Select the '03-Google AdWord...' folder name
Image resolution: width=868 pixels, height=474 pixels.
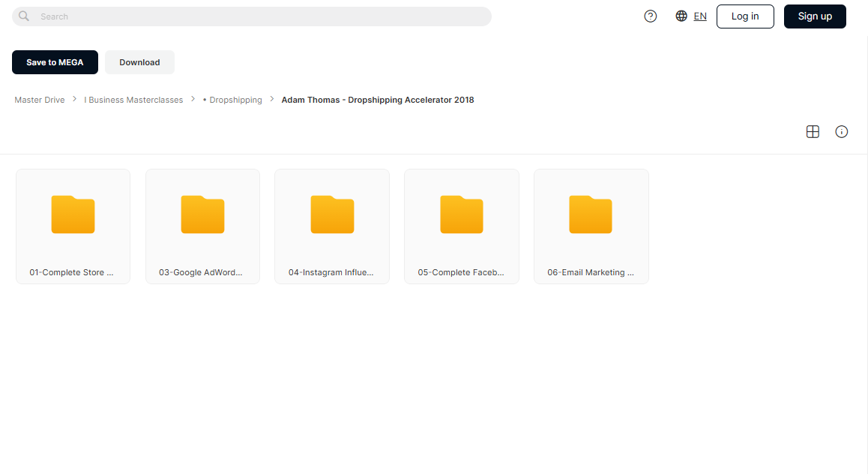pyautogui.click(x=200, y=272)
